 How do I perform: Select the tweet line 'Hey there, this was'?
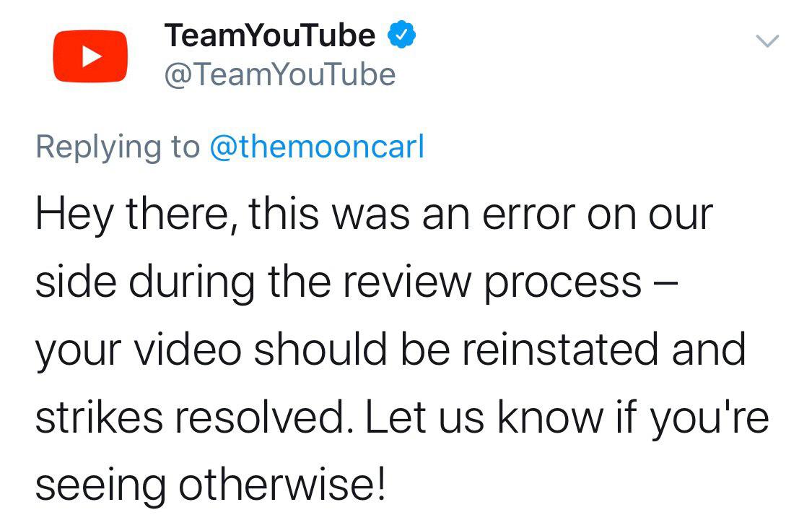tap(223, 215)
